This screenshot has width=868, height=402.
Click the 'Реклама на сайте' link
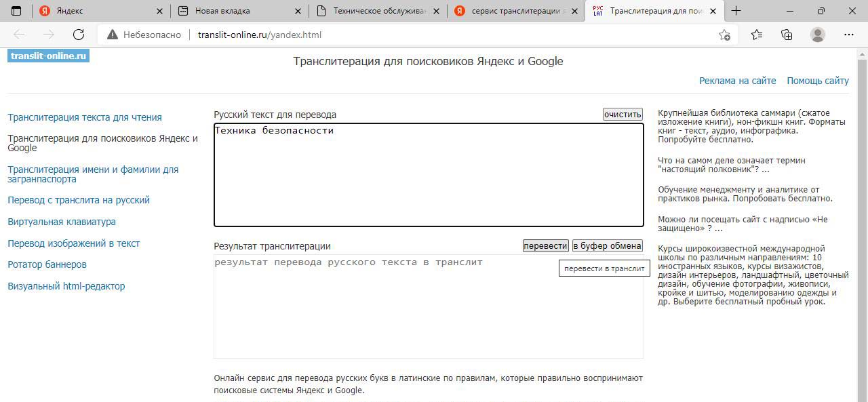[737, 81]
